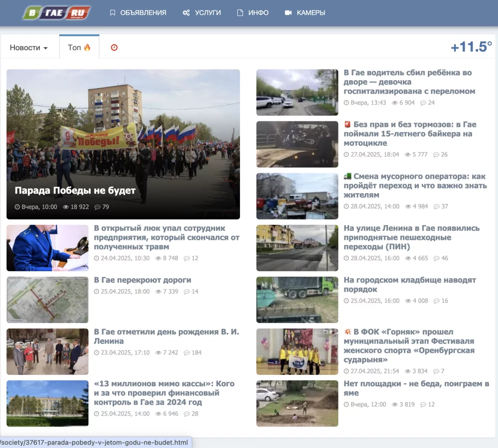498x448 pixels.
Task: Open headline Парада Победы не будет
Action: (75, 191)
